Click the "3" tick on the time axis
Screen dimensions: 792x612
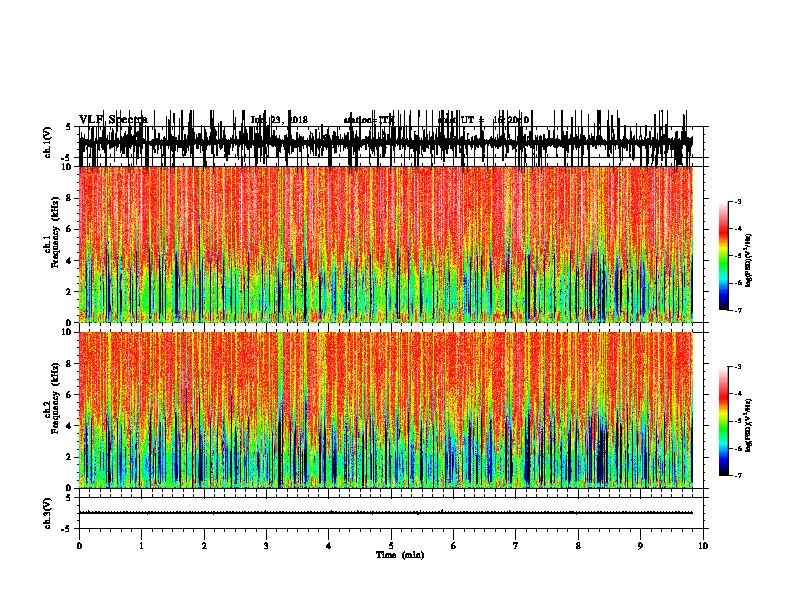266,546
